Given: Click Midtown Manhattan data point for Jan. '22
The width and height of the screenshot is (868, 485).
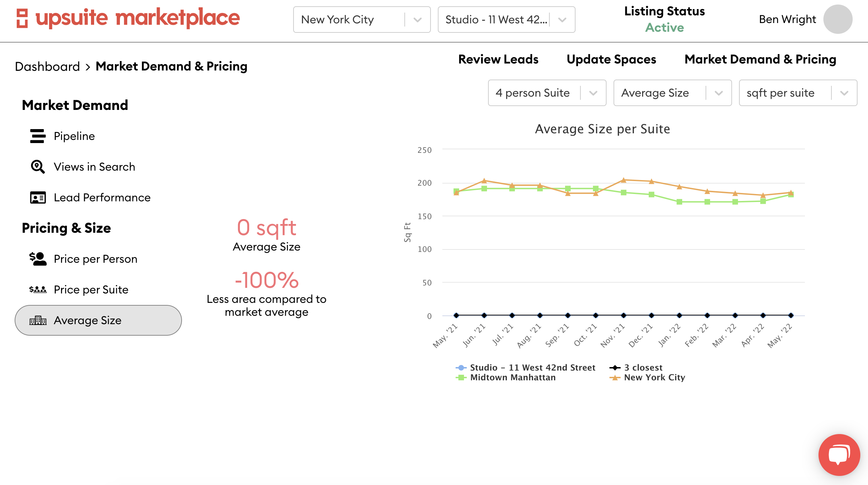Looking at the screenshot, I should [x=679, y=202].
